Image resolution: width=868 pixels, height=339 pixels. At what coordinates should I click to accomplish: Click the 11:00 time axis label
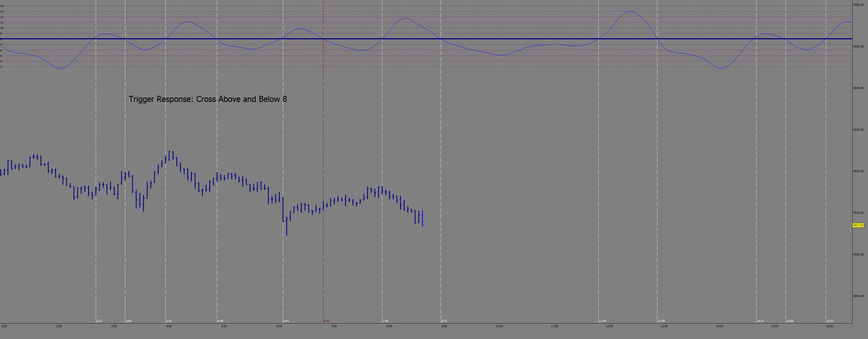coord(554,326)
